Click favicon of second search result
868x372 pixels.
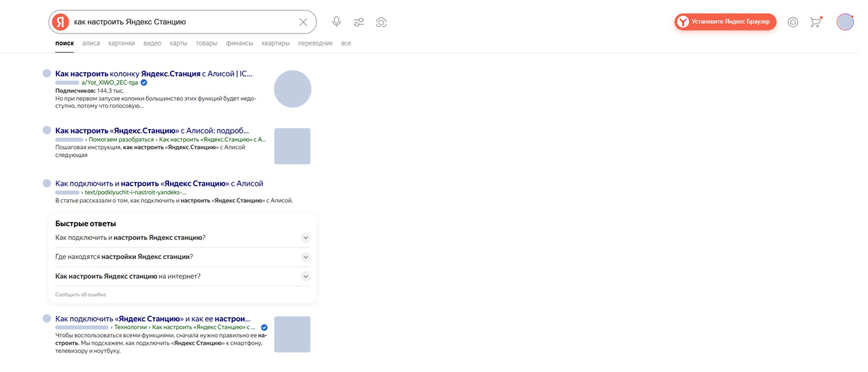tap(47, 130)
